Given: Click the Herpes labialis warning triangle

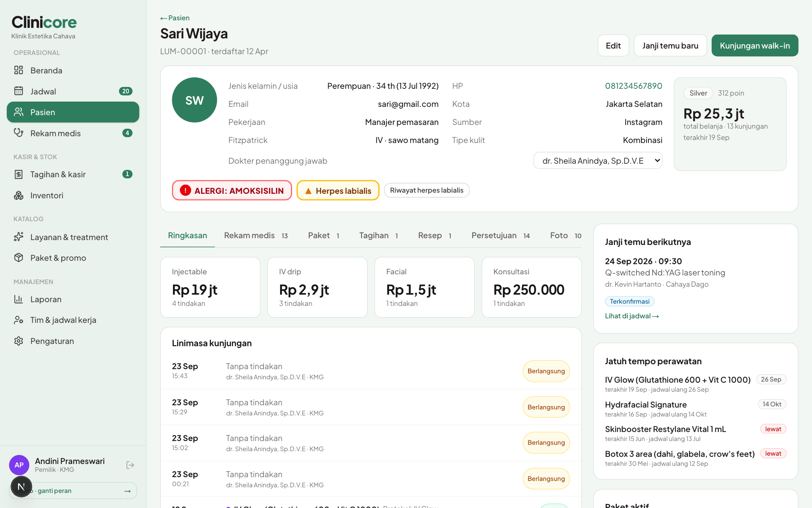Looking at the screenshot, I should click(308, 191).
